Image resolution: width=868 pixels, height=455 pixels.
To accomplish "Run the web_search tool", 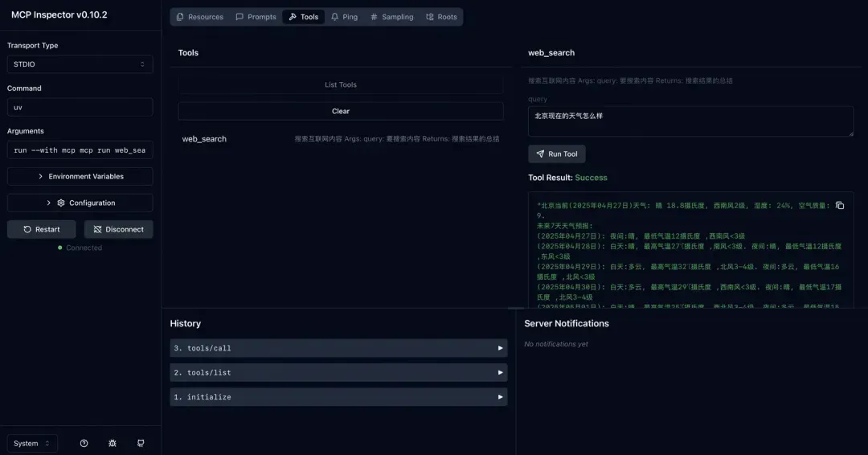I will click(556, 154).
